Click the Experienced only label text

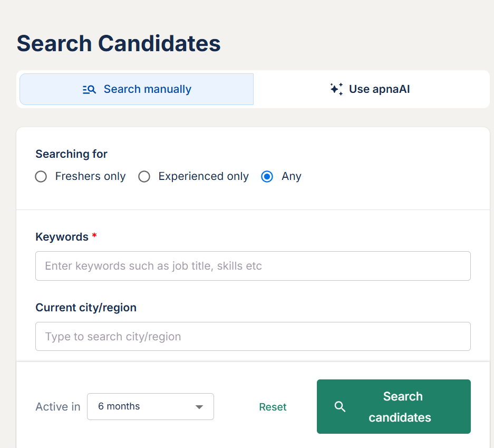click(204, 177)
